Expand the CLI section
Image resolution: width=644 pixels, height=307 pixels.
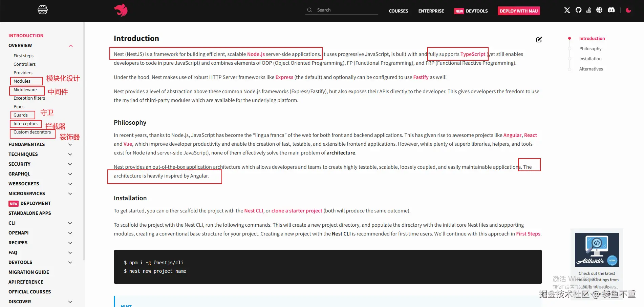point(70,223)
